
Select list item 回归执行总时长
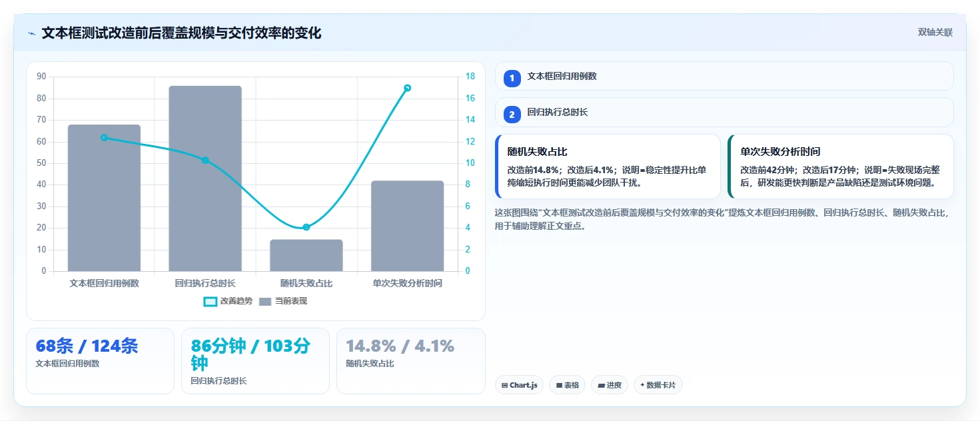[x=724, y=112]
